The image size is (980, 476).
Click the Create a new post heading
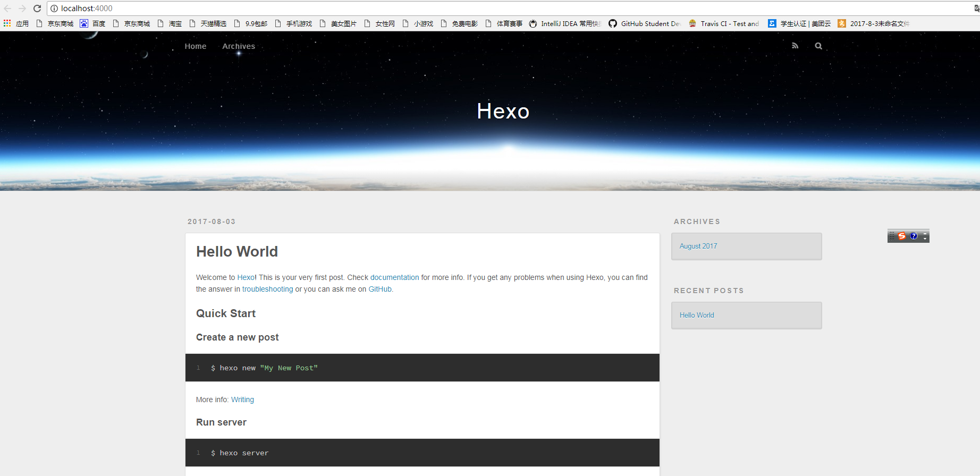coord(238,337)
